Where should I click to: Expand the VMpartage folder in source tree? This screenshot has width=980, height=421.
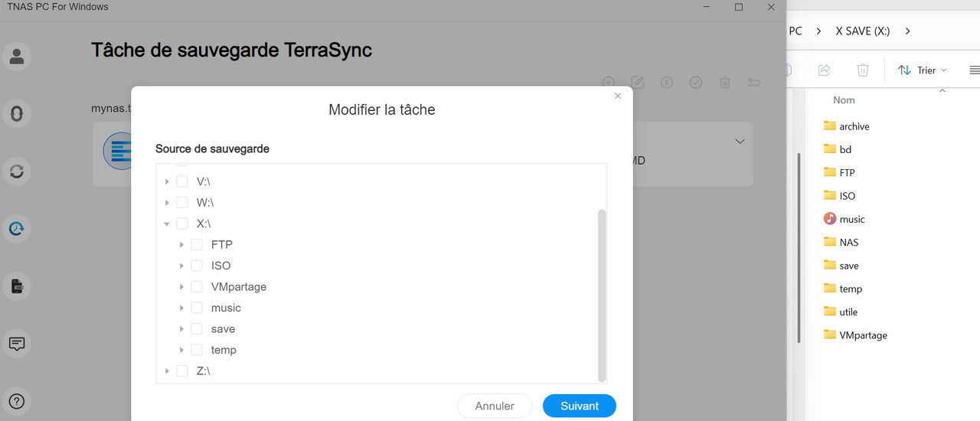[x=181, y=287]
